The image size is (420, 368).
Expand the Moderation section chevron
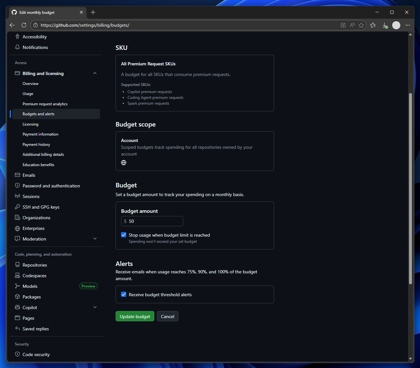pos(95,239)
